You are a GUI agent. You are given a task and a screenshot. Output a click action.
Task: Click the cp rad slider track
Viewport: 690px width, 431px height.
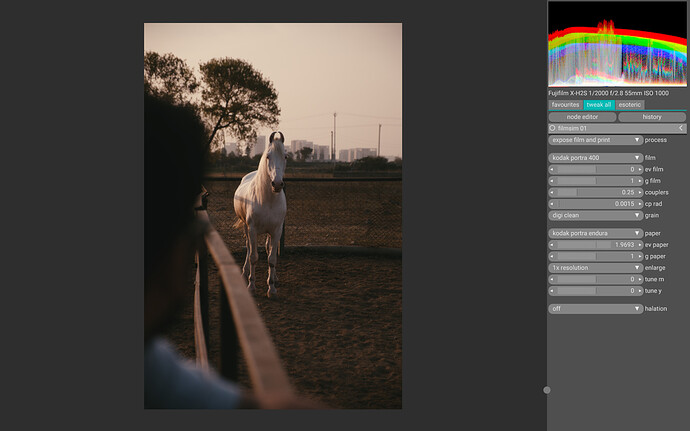coord(596,204)
